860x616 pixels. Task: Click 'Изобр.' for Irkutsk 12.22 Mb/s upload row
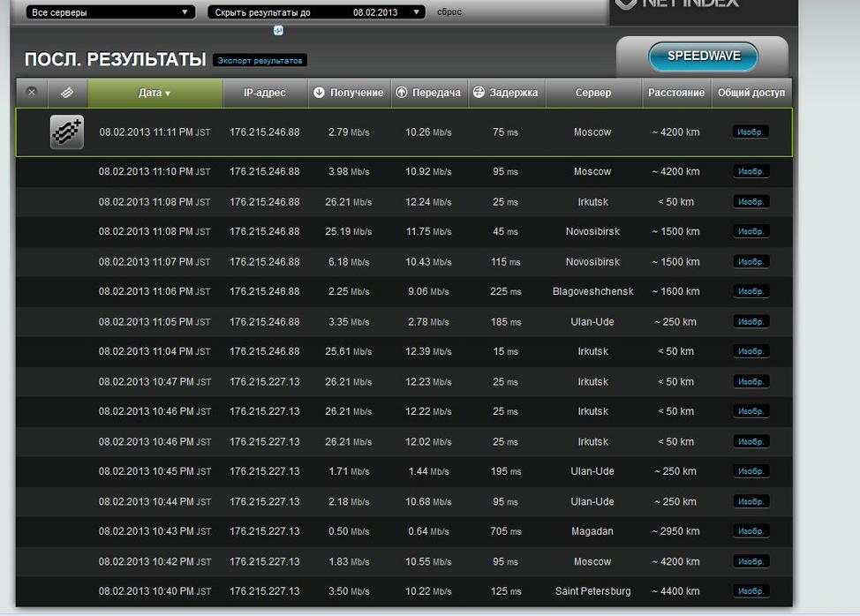tap(751, 411)
